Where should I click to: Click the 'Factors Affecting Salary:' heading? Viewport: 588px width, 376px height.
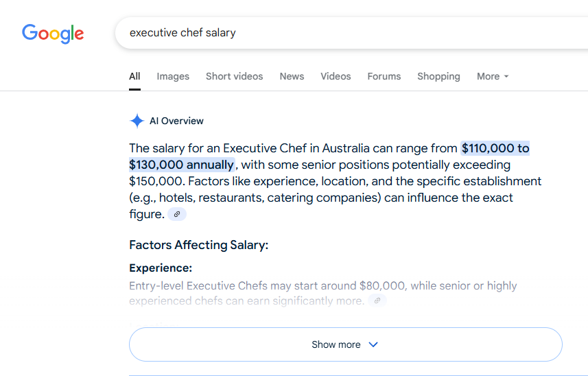click(198, 245)
